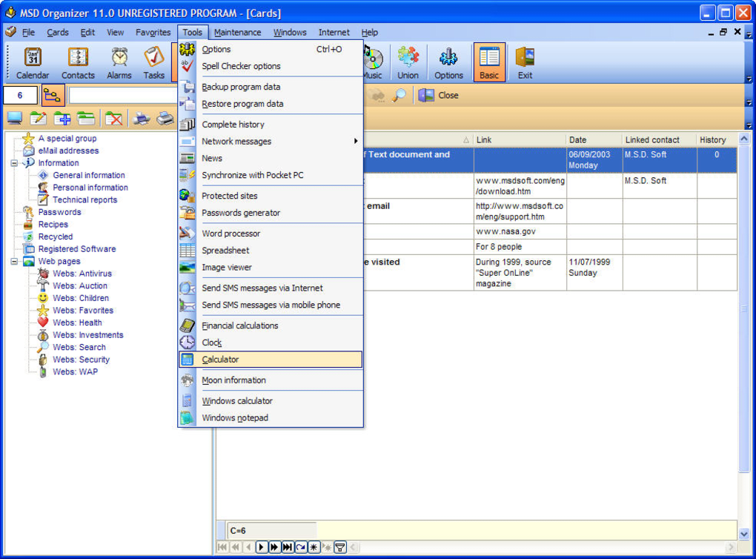Open the Contacts module
The width and height of the screenshot is (756, 559).
77,62
